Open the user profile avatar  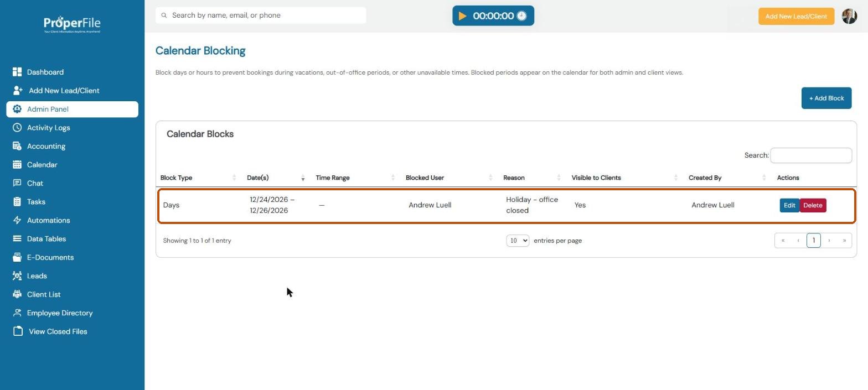tap(849, 16)
